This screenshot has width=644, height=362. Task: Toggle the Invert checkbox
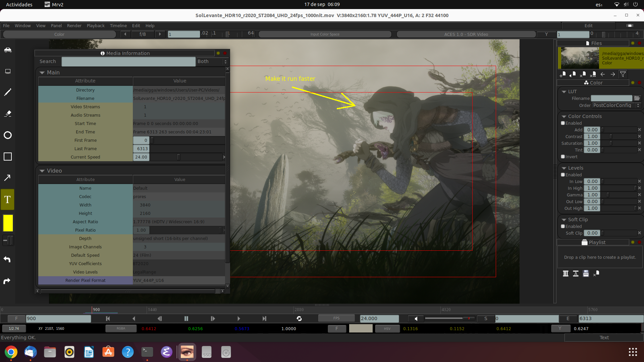(563, 157)
